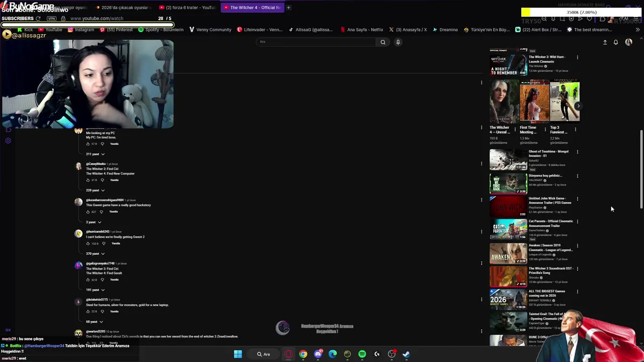Open Discord from the taskbar
Screen dimensions: 644x362
coord(317,354)
